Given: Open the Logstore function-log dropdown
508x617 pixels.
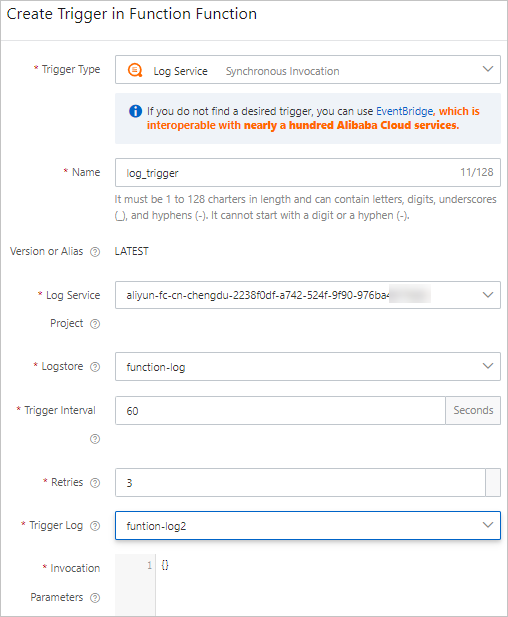Looking at the screenshot, I should click(308, 367).
